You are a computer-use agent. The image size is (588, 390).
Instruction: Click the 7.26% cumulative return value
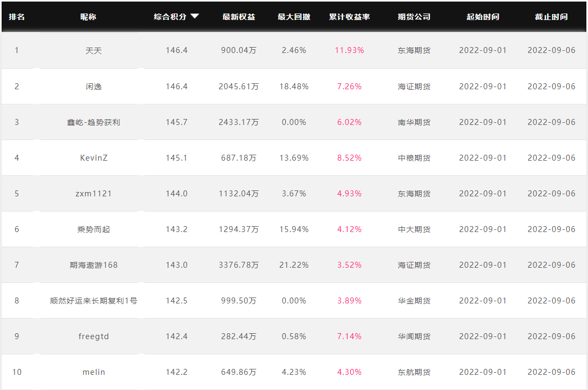350,87
